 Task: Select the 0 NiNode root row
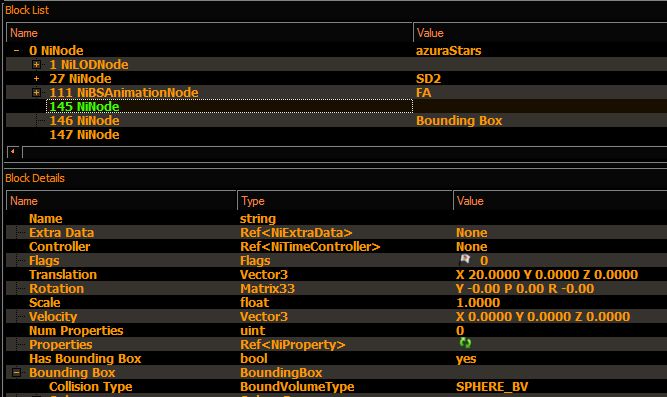click(x=56, y=51)
